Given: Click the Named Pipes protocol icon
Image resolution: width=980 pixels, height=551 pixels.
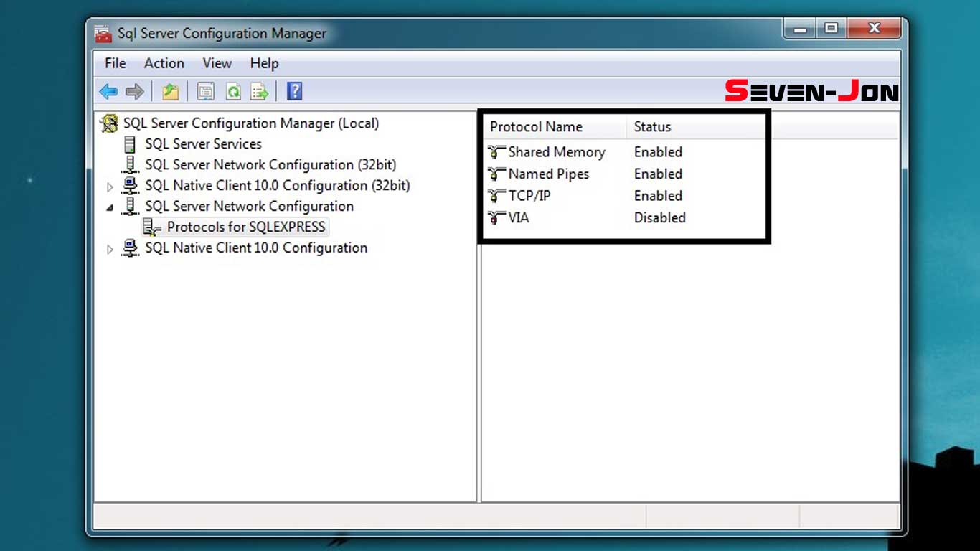Looking at the screenshot, I should click(x=496, y=174).
